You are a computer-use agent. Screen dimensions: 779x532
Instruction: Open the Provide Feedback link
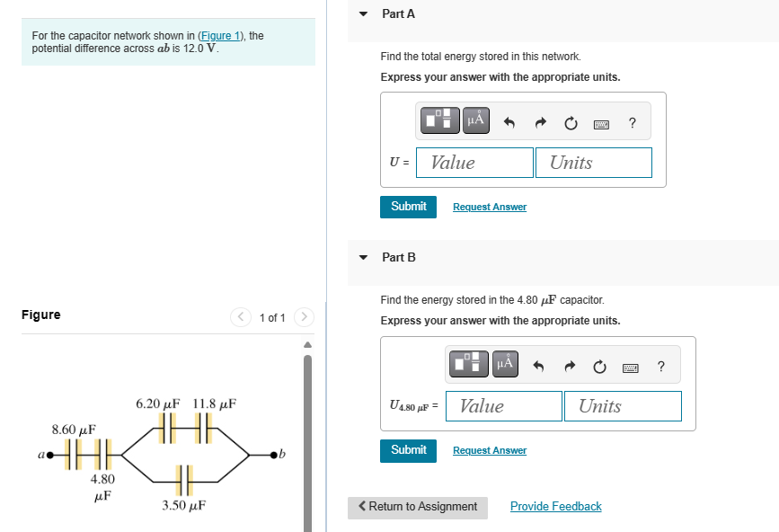555,506
